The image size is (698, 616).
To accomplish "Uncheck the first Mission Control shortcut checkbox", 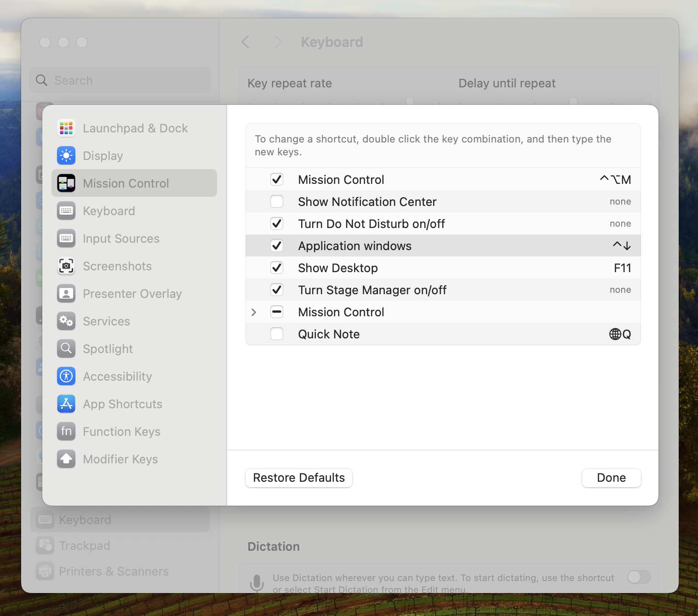I will click(x=277, y=179).
